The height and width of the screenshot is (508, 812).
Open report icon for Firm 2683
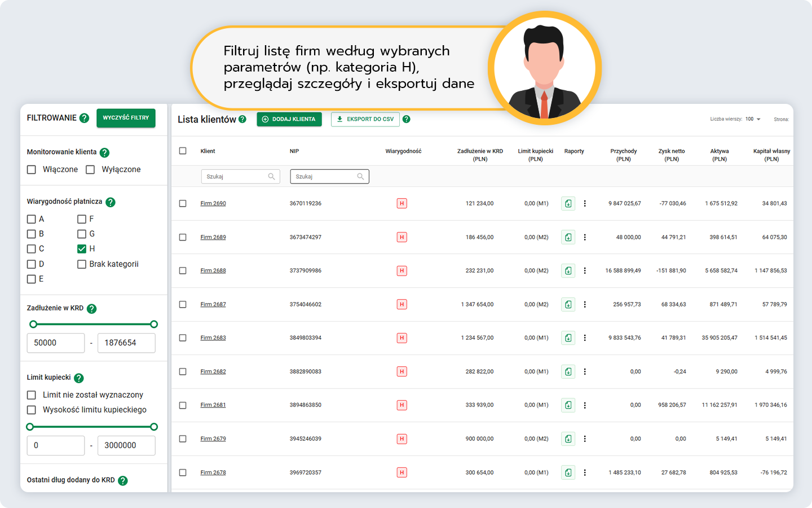(x=568, y=338)
